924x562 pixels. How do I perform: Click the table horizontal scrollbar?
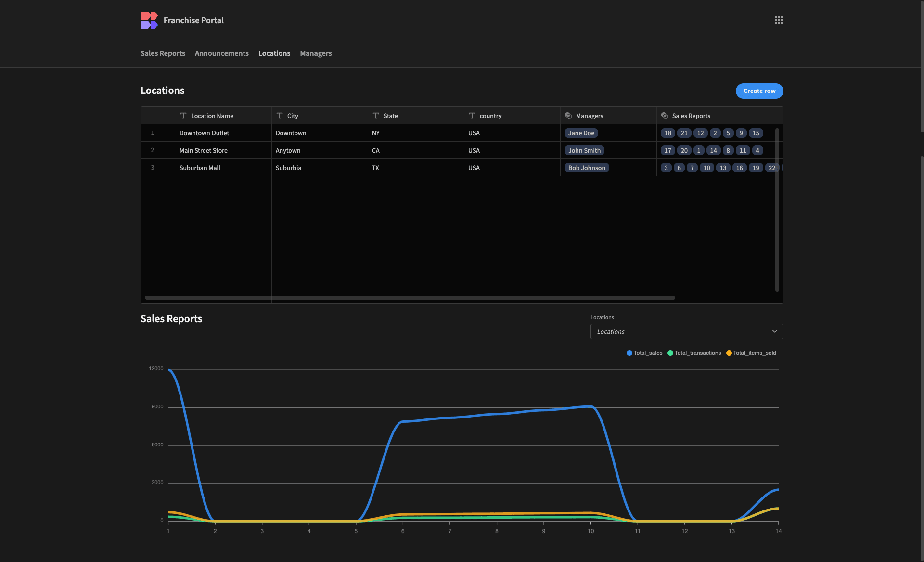click(410, 298)
